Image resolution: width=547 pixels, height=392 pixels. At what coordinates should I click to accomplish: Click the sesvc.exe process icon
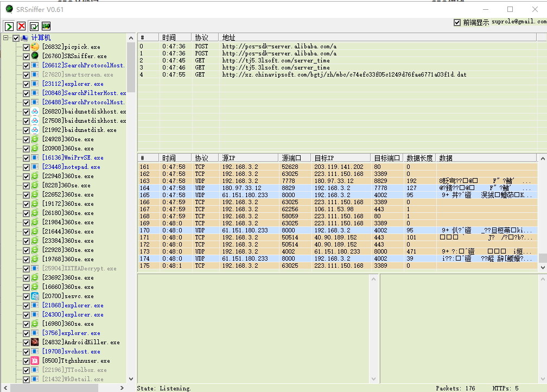(35, 296)
